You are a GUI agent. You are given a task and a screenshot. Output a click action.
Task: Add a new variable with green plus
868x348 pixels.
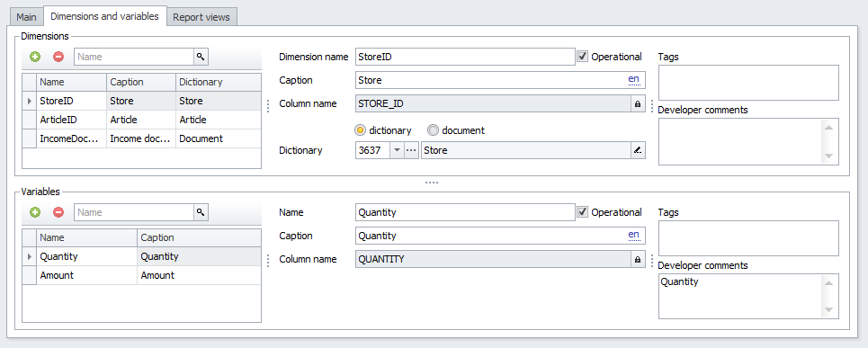pyautogui.click(x=35, y=212)
